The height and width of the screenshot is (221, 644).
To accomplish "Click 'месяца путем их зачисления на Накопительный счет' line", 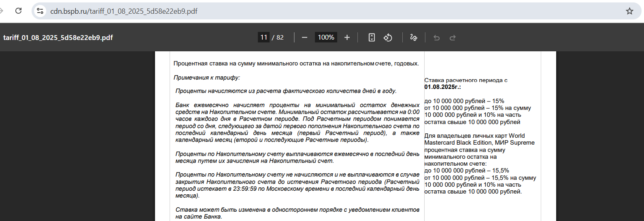I will (x=255, y=161).
